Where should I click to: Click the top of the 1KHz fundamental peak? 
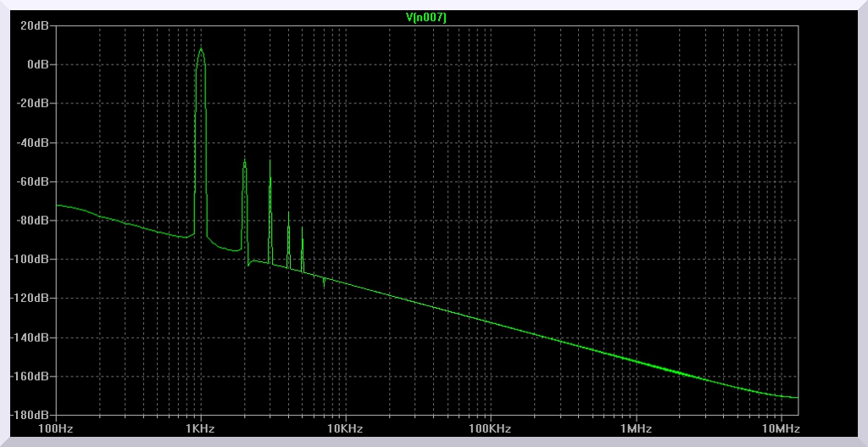(x=201, y=48)
